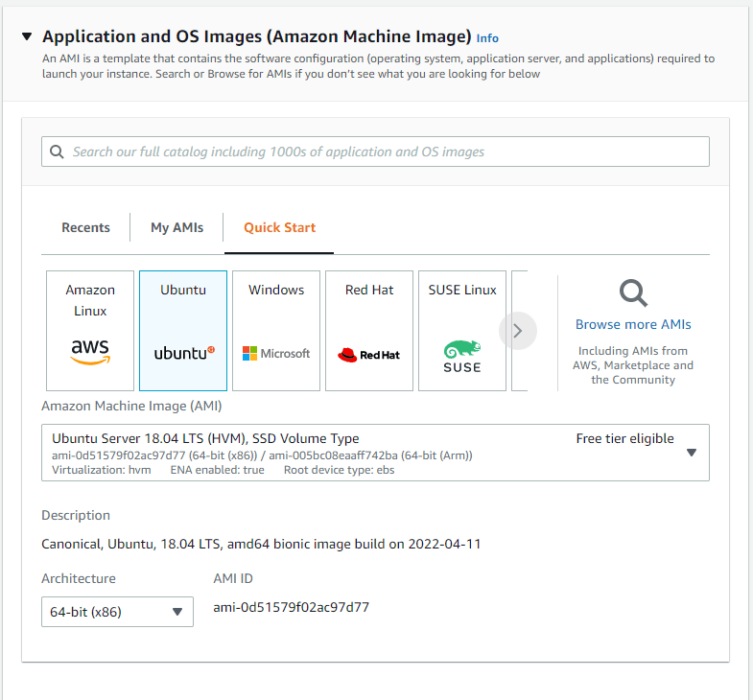The image size is (753, 700).
Task: Choose the Amazon Linux AMI tile
Action: (90, 331)
